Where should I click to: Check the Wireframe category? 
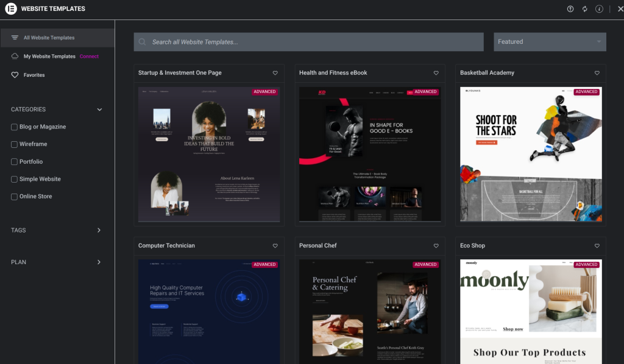pyautogui.click(x=15, y=144)
